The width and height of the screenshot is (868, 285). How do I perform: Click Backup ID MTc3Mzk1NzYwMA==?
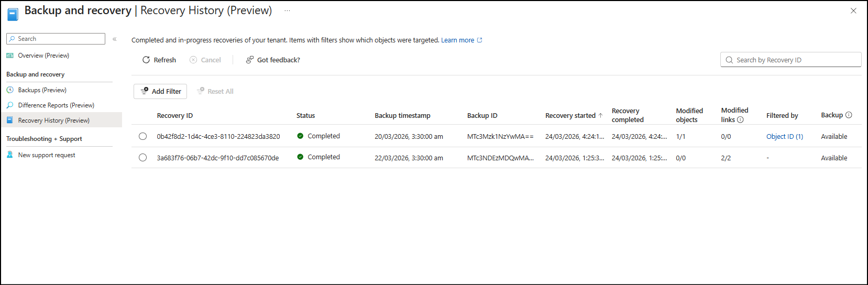pyautogui.click(x=500, y=137)
